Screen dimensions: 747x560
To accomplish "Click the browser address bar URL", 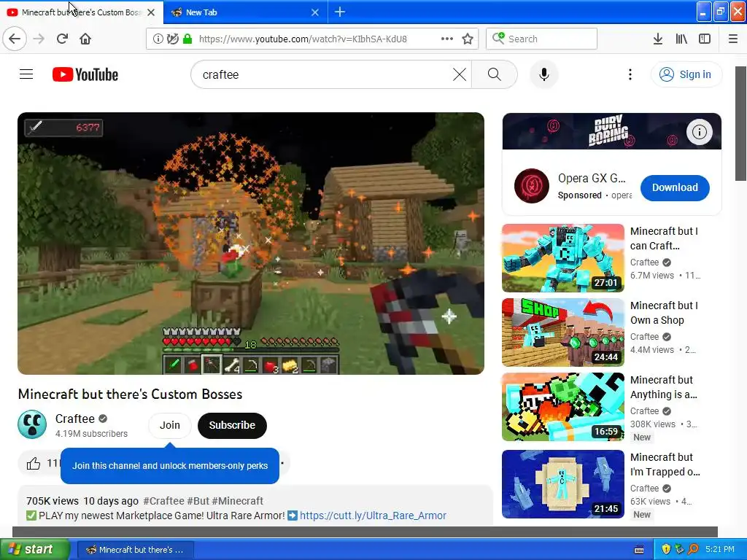I will click(x=303, y=39).
